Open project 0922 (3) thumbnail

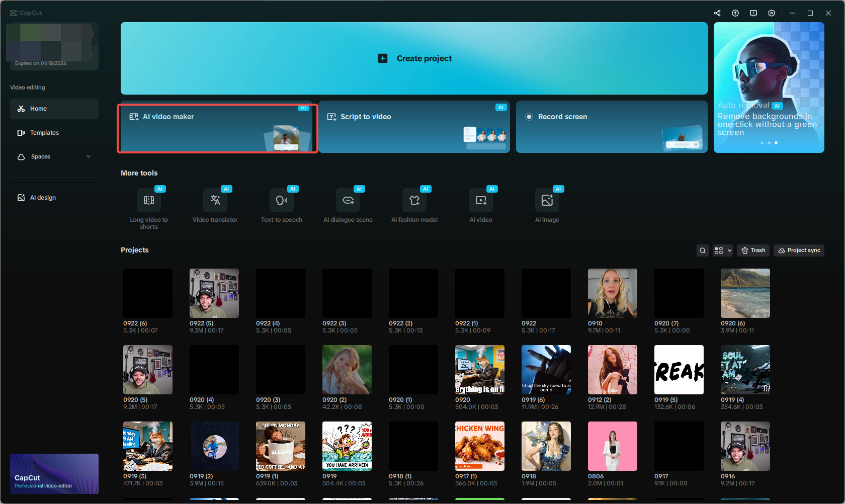pos(347,293)
